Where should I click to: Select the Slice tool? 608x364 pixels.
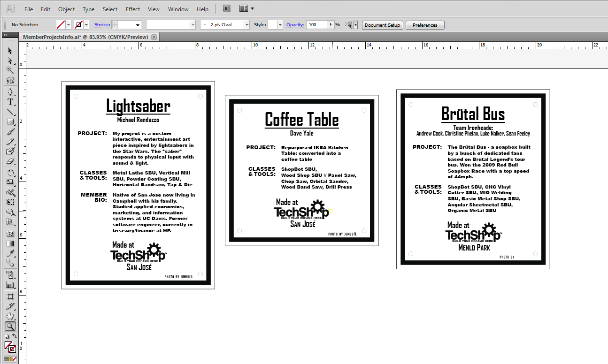[10, 306]
